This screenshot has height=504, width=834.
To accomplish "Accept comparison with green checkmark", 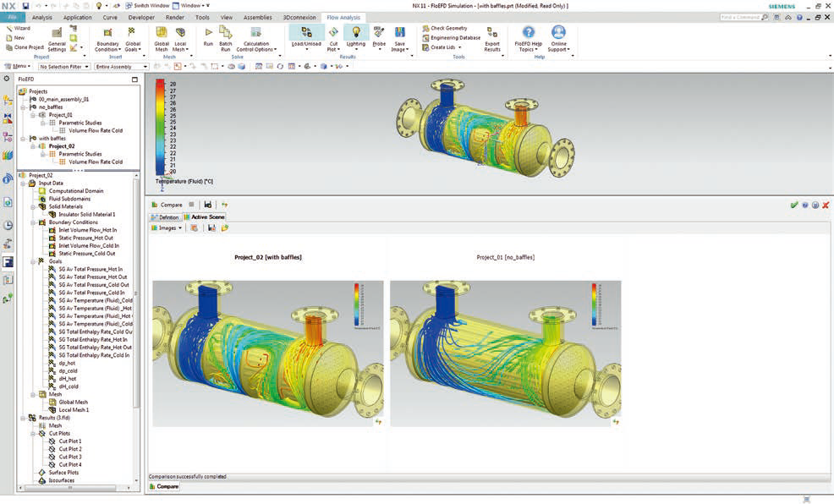I will tap(794, 205).
